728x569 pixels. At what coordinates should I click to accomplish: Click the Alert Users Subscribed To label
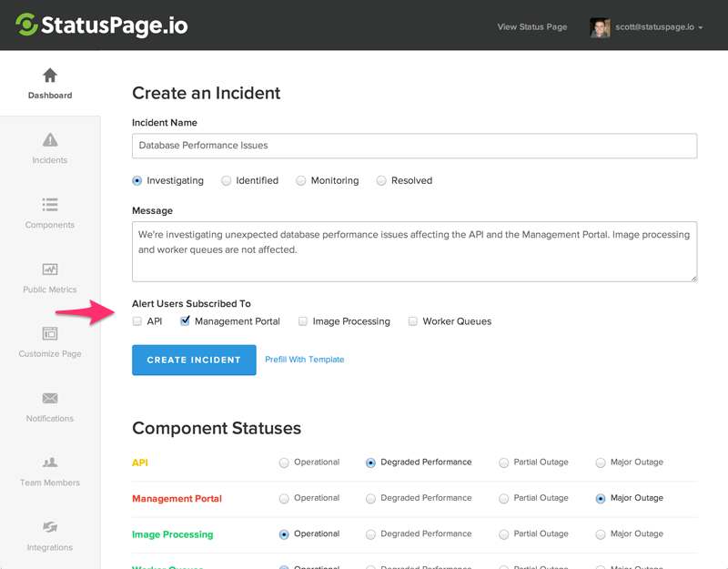[x=191, y=303]
